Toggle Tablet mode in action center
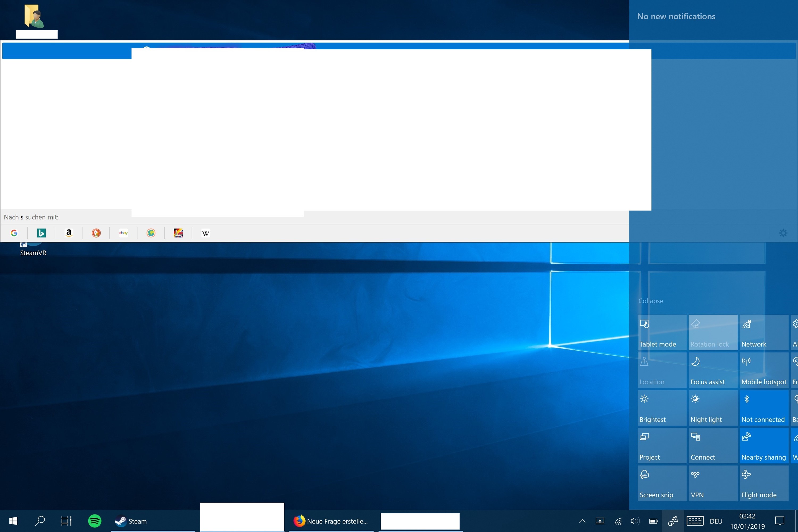The image size is (798, 532). [662, 332]
